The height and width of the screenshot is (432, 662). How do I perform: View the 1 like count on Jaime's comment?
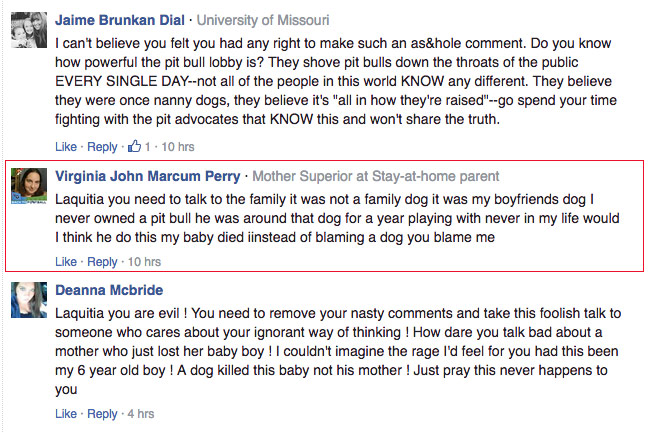(x=147, y=147)
